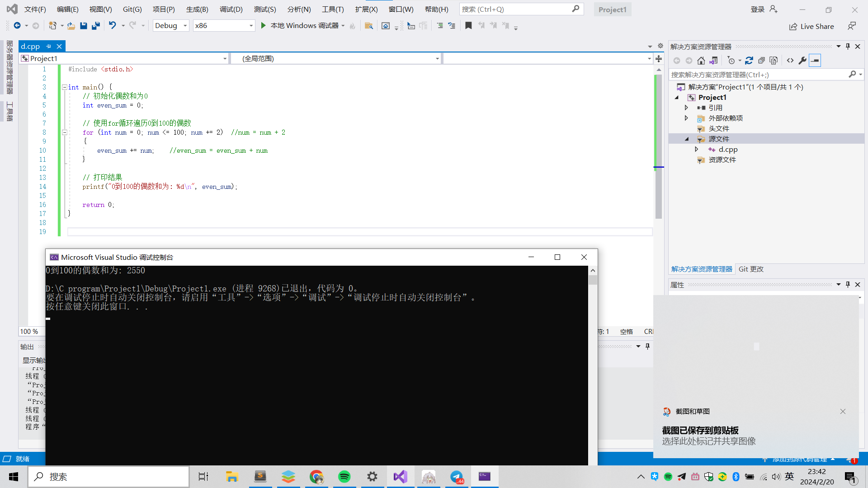This screenshot has height=488, width=868.
Task: Open file using the folder toolbar icon
Action: click(71, 26)
